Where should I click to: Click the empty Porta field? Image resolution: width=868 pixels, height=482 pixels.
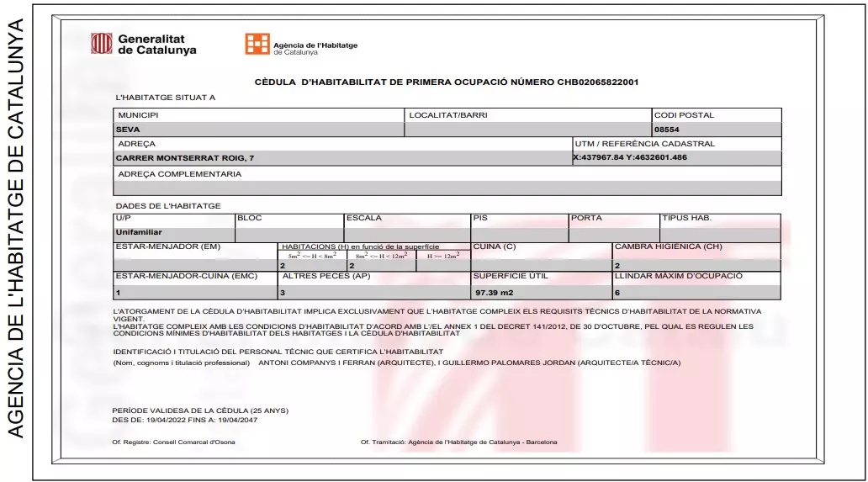[613, 232]
